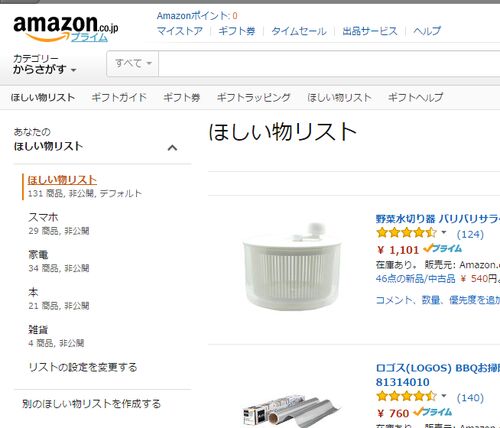Click the Amazon.co.jp logo

click(66, 27)
